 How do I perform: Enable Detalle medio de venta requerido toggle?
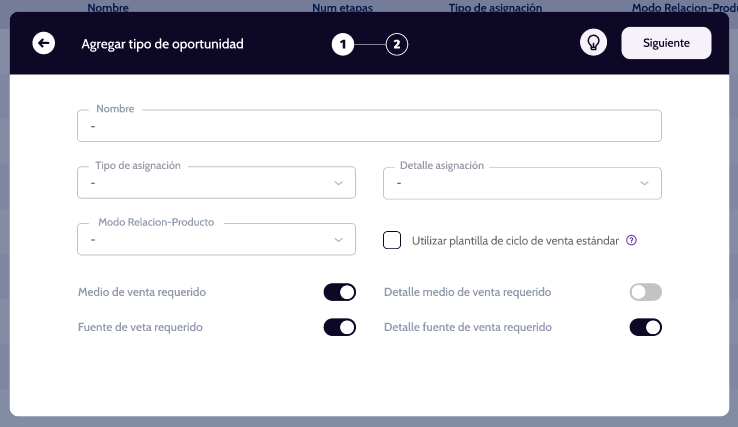(645, 292)
